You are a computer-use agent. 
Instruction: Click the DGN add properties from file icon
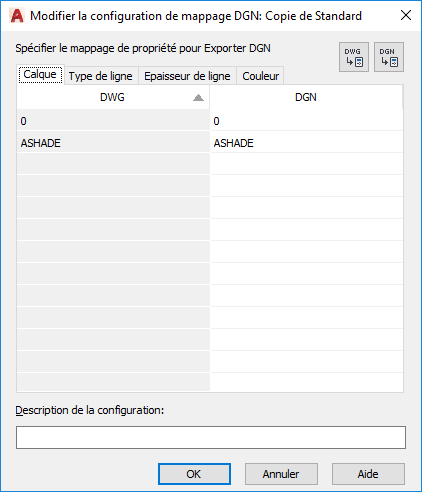[x=389, y=57]
